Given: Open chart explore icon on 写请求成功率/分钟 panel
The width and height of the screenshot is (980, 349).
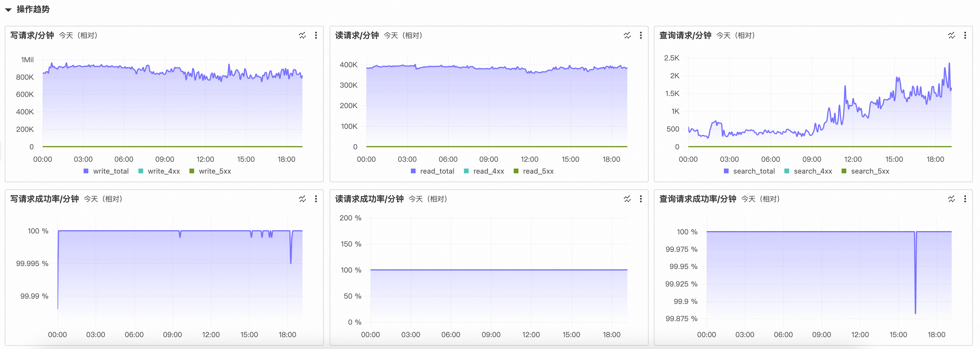Looking at the screenshot, I should click(302, 199).
